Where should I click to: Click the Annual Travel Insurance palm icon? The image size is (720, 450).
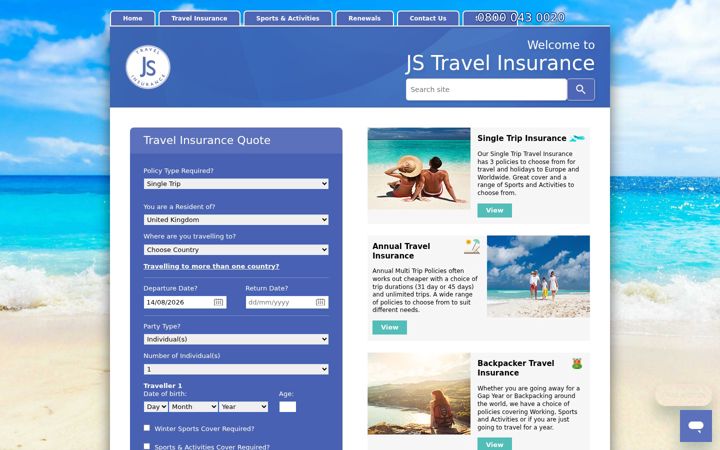472,246
